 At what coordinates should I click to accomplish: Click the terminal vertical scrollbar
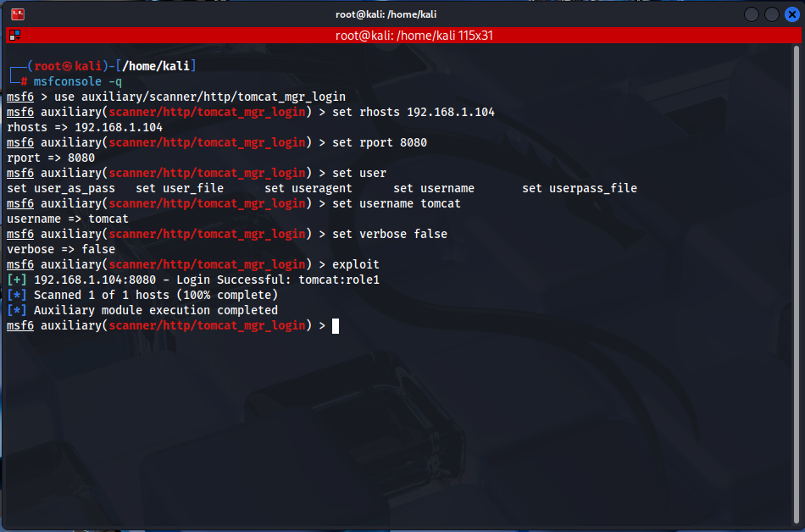click(797, 285)
